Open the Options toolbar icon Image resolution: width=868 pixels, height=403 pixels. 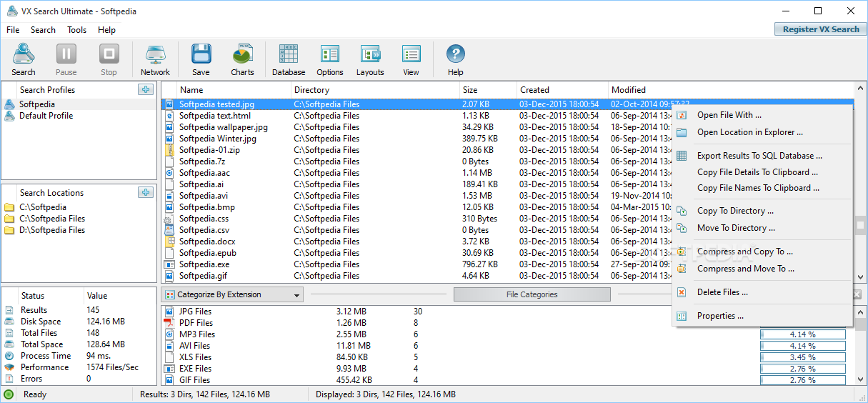tap(330, 54)
